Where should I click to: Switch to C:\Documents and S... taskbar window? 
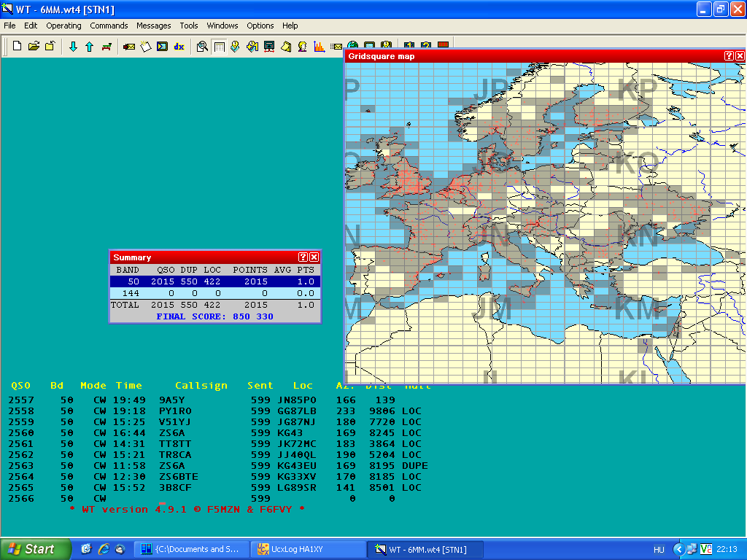192,549
